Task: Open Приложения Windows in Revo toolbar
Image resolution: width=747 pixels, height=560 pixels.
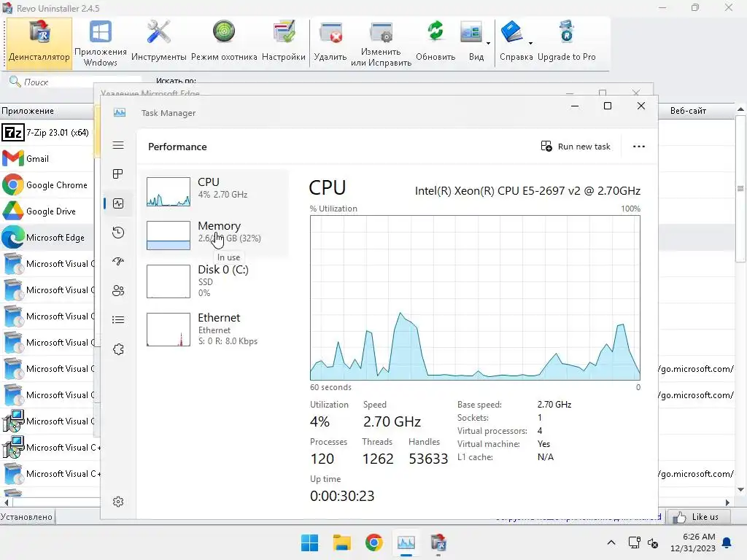Action: point(101,44)
